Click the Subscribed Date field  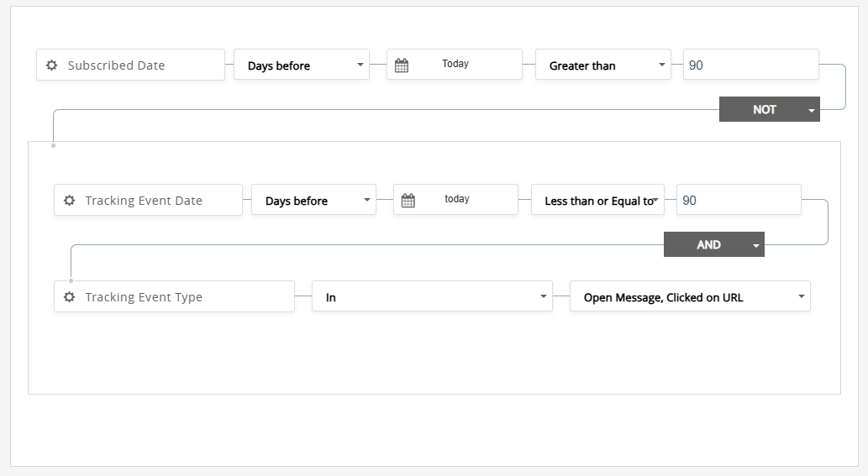(139, 65)
